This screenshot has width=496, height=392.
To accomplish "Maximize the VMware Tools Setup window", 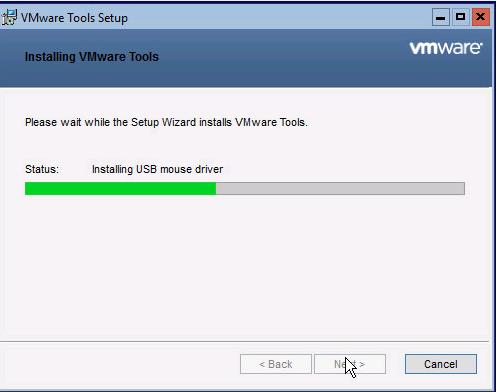I will [x=461, y=17].
